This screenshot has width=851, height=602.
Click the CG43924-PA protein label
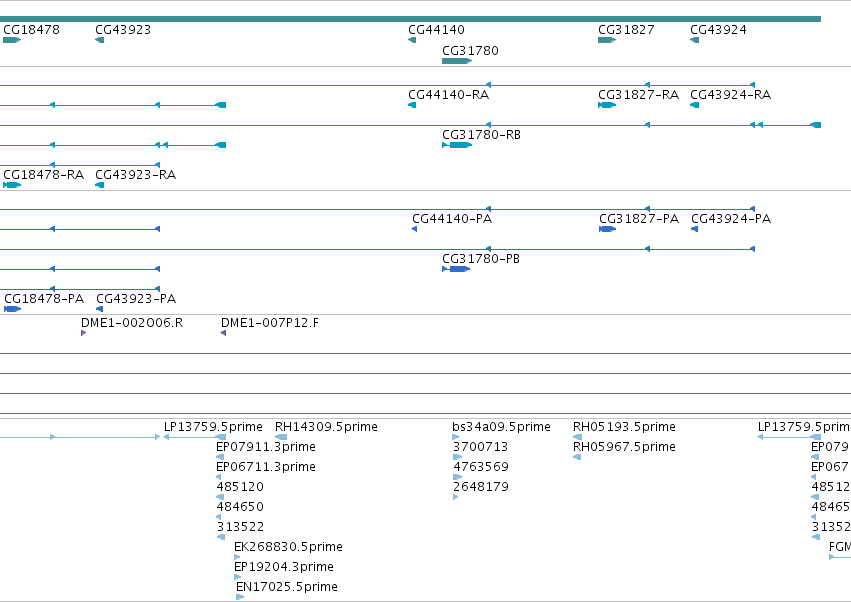point(731,219)
